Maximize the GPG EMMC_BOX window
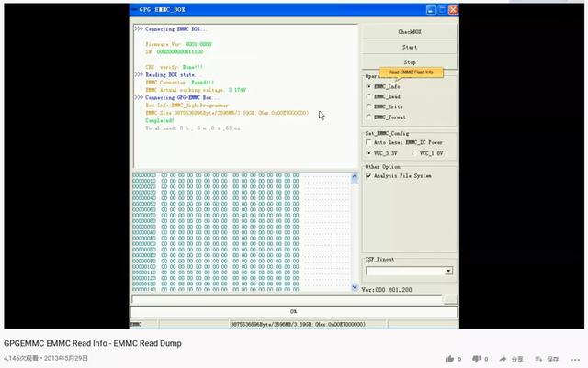588x368 pixels. (442, 10)
